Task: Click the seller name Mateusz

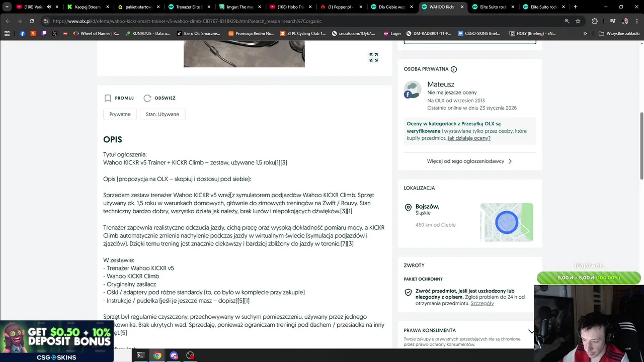Action: point(441,84)
